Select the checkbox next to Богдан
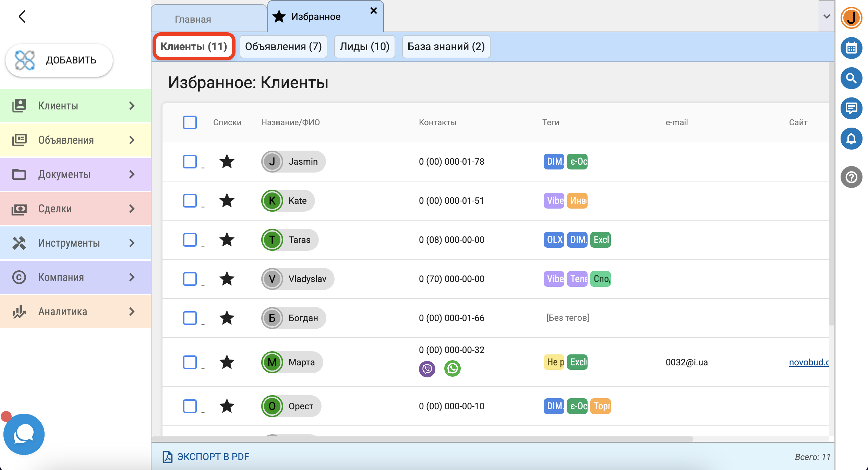 point(190,318)
